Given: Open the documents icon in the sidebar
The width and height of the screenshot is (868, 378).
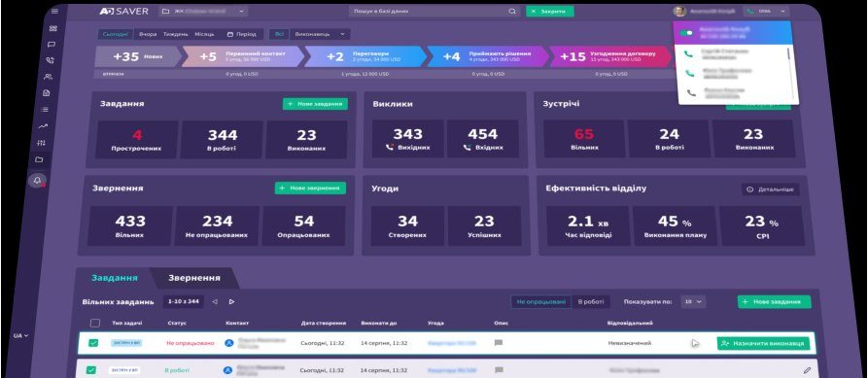Looking at the screenshot, I should pyautogui.click(x=47, y=93).
